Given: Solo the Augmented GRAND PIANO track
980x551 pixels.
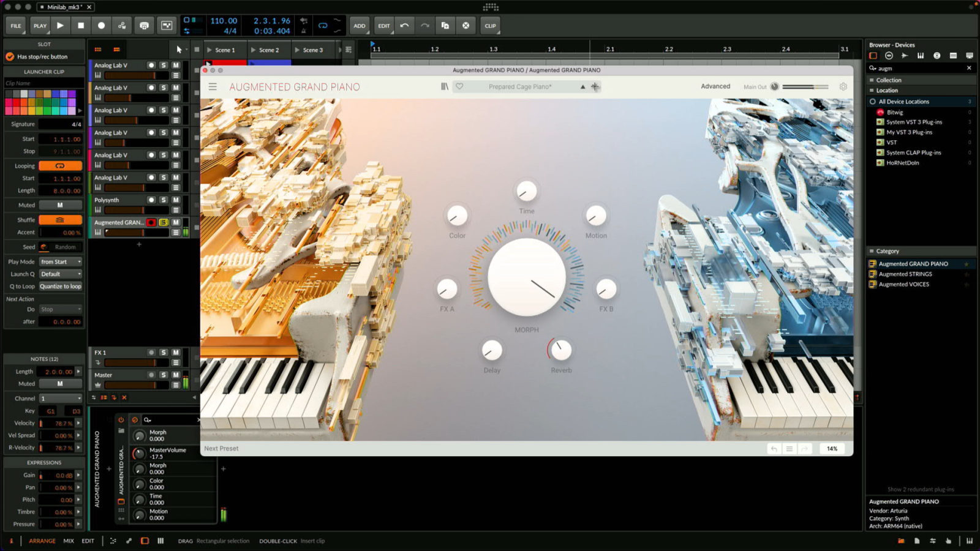Looking at the screenshot, I should click(164, 222).
